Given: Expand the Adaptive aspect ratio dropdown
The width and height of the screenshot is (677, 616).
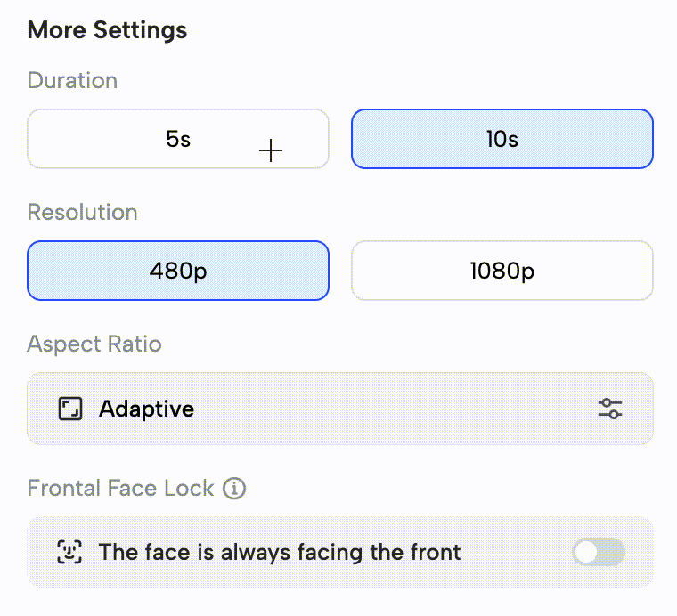Looking at the screenshot, I should click(x=339, y=409).
